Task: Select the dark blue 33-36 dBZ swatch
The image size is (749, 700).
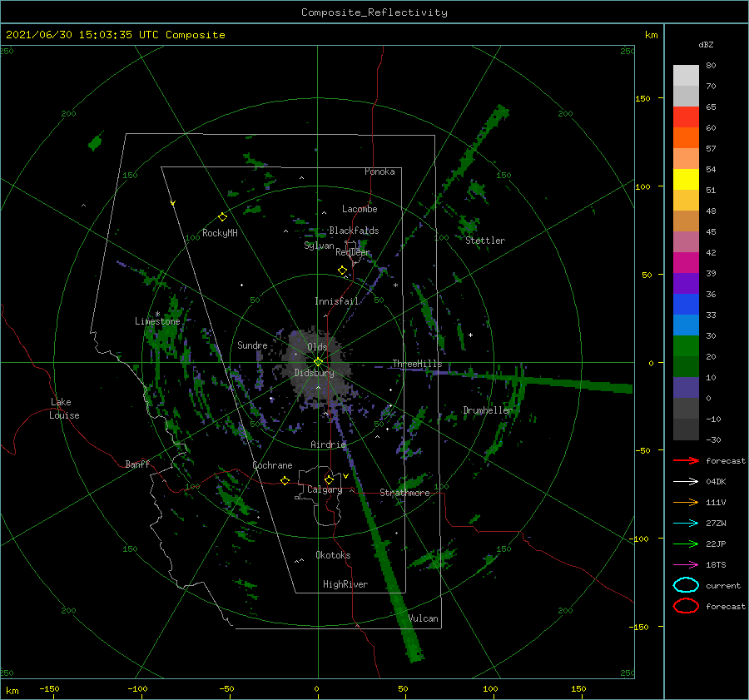Action: (x=686, y=304)
